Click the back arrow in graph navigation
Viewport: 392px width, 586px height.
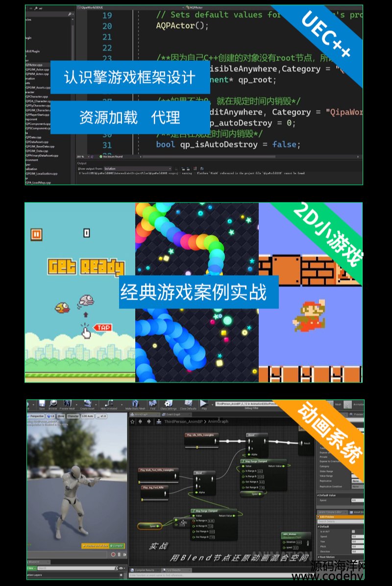coord(140,422)
